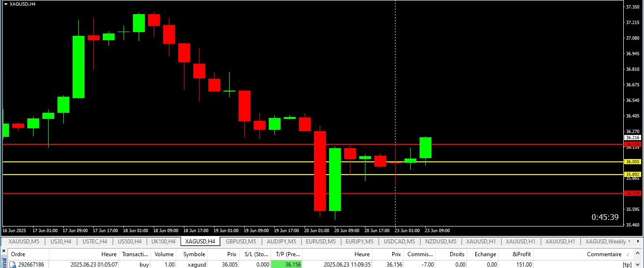Switch to the XAUUSD,M5 chart tab

24,241
